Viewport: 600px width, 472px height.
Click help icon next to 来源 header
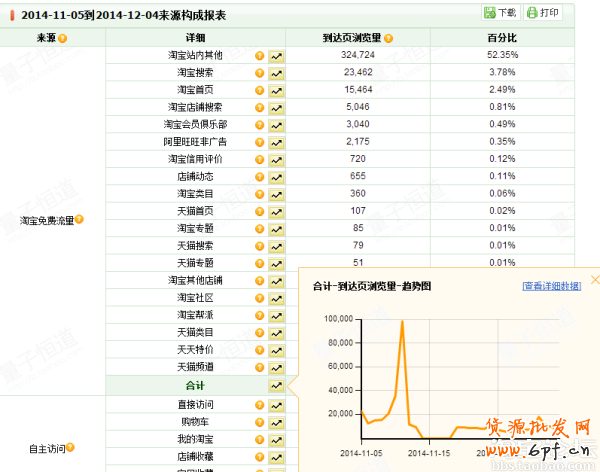[x=63, y=38]
